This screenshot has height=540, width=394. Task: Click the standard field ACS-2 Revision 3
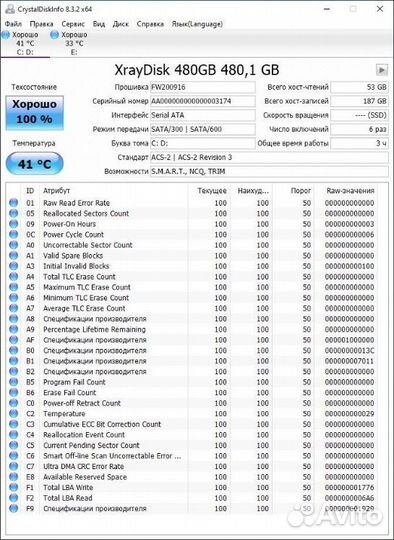point(269,157)
